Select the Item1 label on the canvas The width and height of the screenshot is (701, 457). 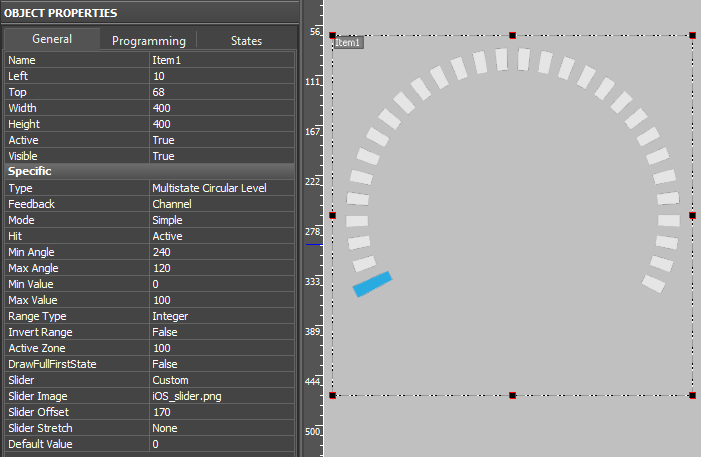[348, 43]
